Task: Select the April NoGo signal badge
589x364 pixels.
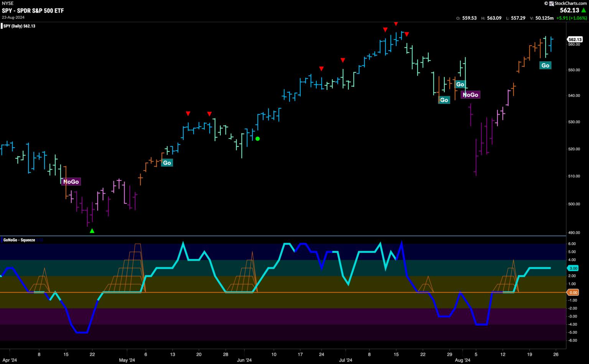Action: (71, 182)
